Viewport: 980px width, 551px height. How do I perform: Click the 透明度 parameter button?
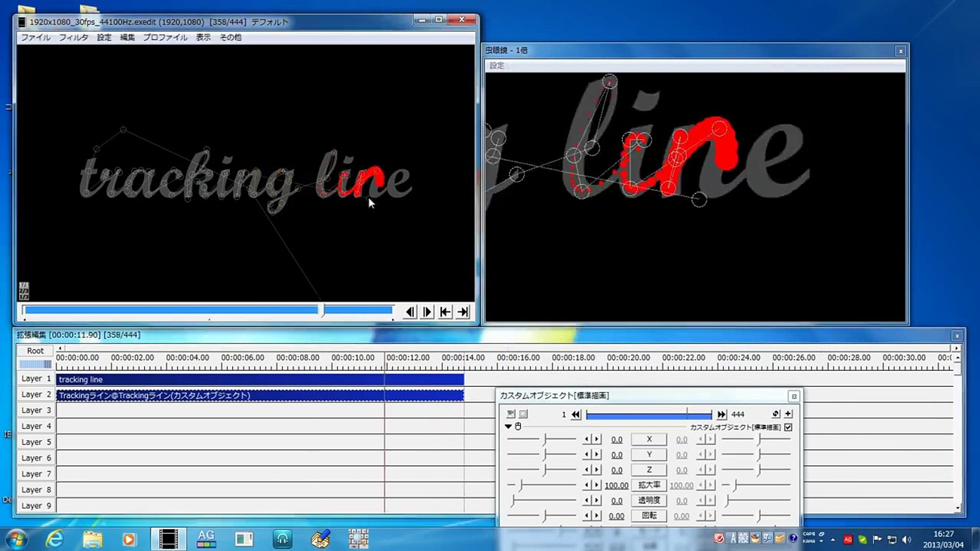coord(649,500)
